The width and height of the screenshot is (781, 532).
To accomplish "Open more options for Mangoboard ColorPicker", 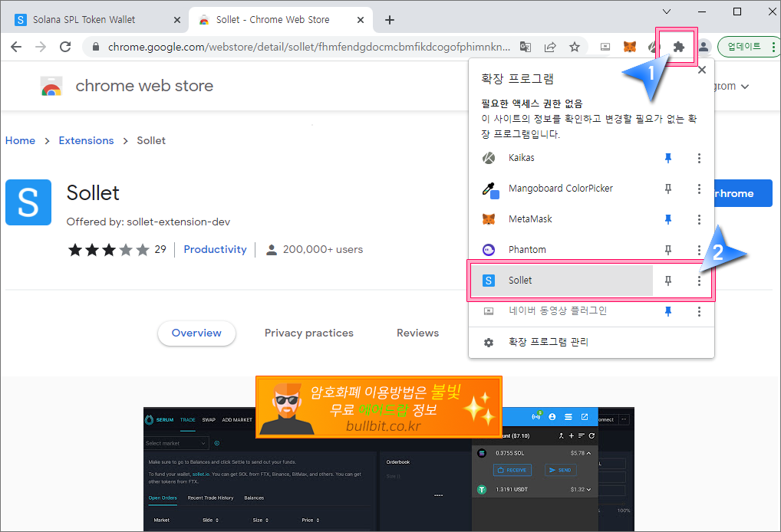I will [x=699, y=189].
